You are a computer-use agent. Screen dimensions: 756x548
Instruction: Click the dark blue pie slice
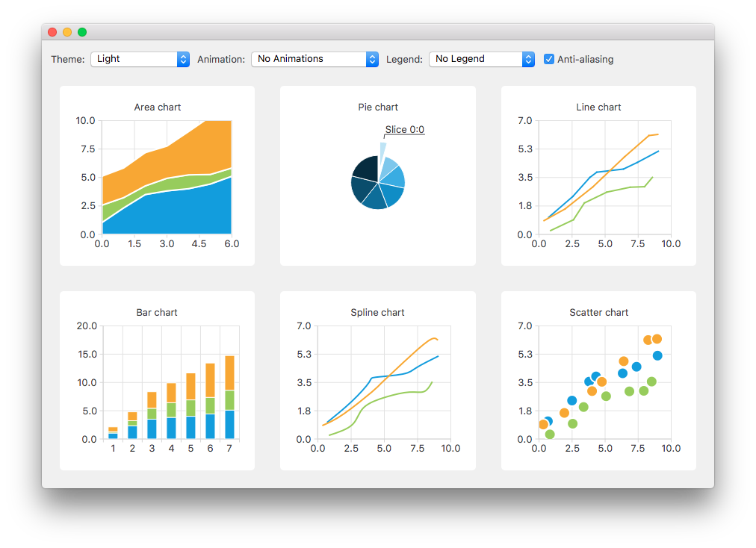(x=366, y=168)
